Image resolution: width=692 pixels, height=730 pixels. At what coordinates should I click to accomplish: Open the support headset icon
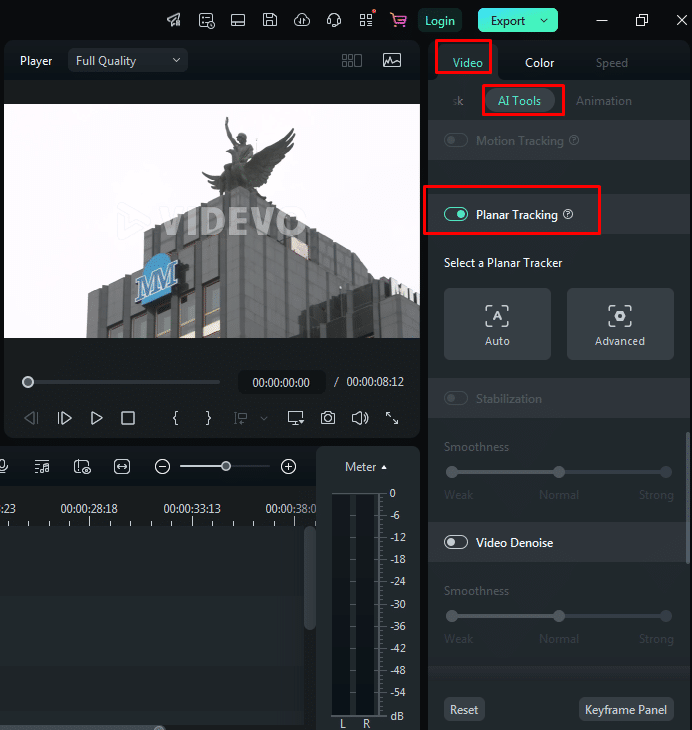tap(334, 20)
